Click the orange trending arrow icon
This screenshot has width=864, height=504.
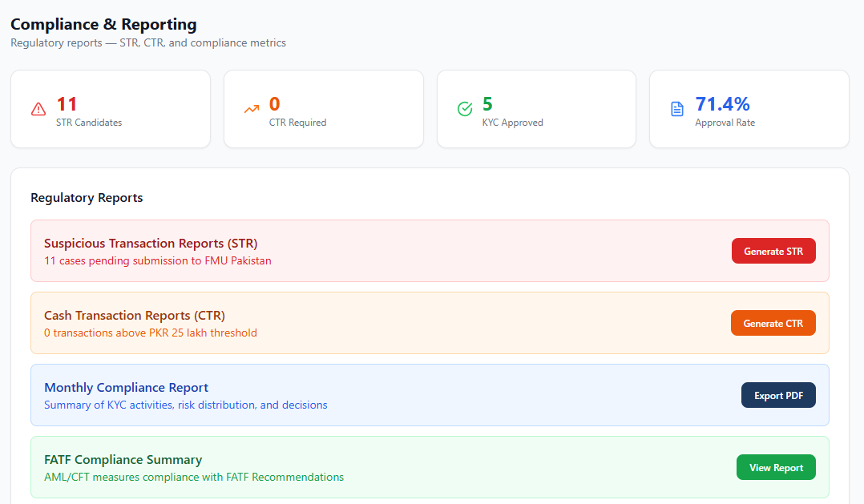coord(252,109)
